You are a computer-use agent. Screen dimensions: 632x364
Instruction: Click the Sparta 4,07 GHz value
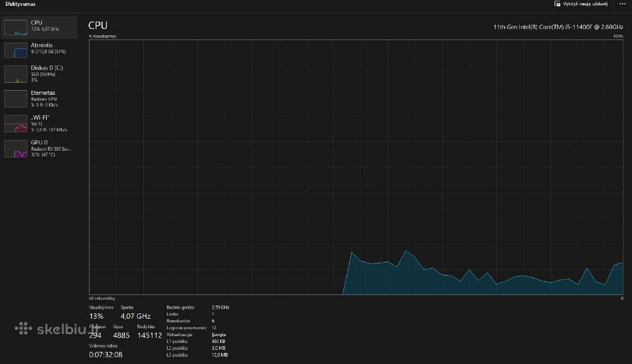pyautogui.click(x=135, y=317)
